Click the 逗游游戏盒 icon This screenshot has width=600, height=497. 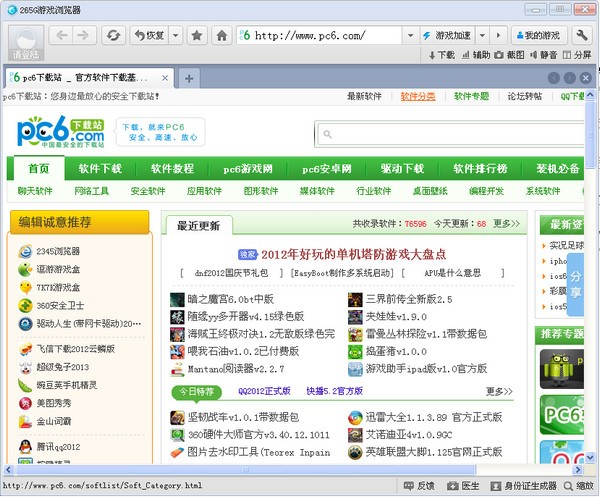[x=25, y=269]
